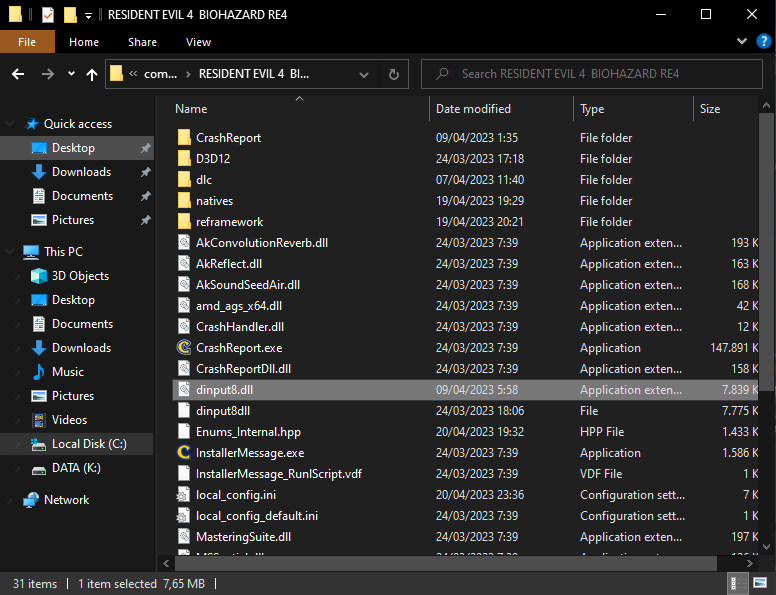The image size is (776, 595).
Task: Select pinned Desktop under Quick access
Action: 73,148
